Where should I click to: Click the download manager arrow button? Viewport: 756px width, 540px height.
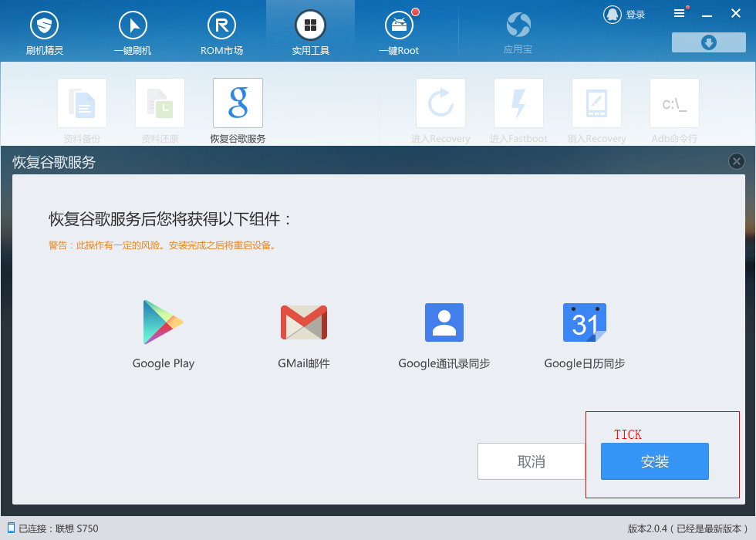(x=709, y=42)
